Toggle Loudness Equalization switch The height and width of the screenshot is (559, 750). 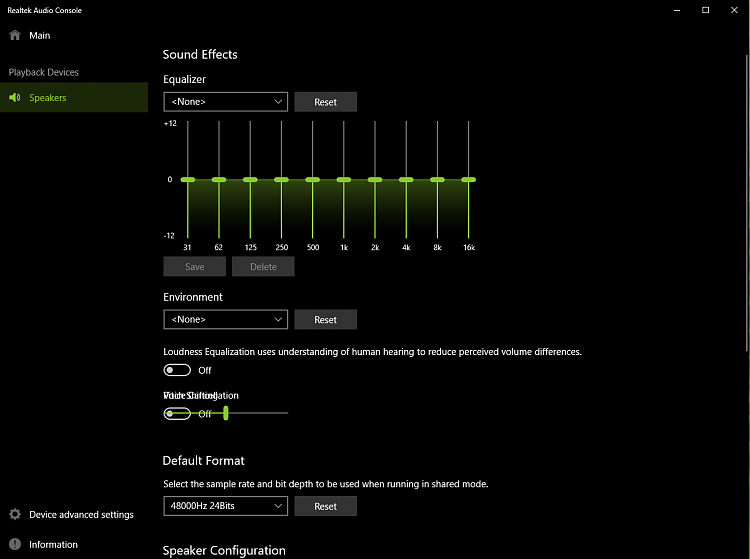click(x=177, y=370)
